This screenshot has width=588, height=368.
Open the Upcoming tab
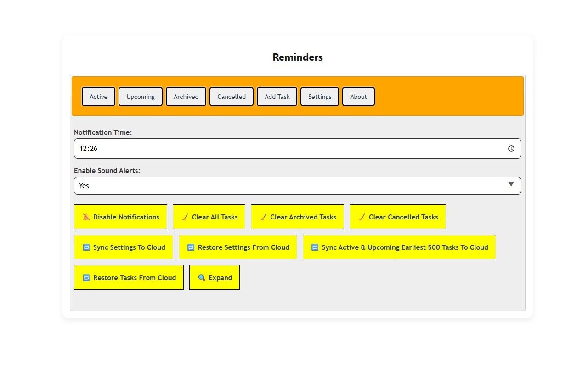coord(141,97)
